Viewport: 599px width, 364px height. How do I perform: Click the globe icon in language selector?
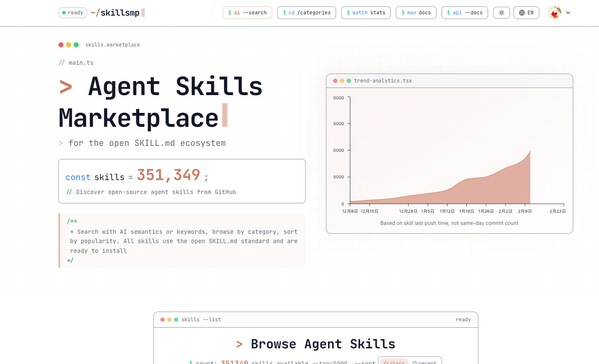click(522, 13)
